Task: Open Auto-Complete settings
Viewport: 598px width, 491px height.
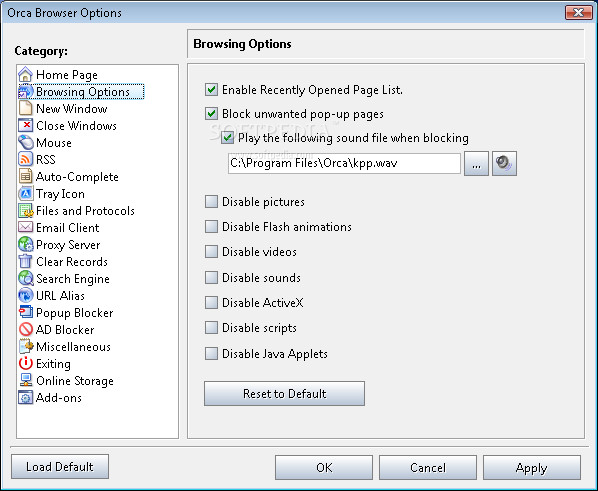Action: pyautogui.click(x=77, y=177)
